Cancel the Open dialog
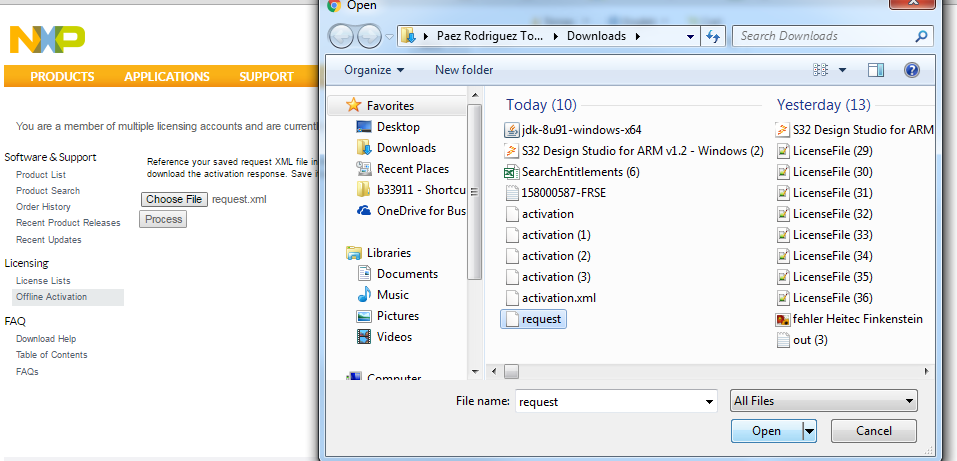The width and height of the screenshot is (957, 461). tap(874, 431)
